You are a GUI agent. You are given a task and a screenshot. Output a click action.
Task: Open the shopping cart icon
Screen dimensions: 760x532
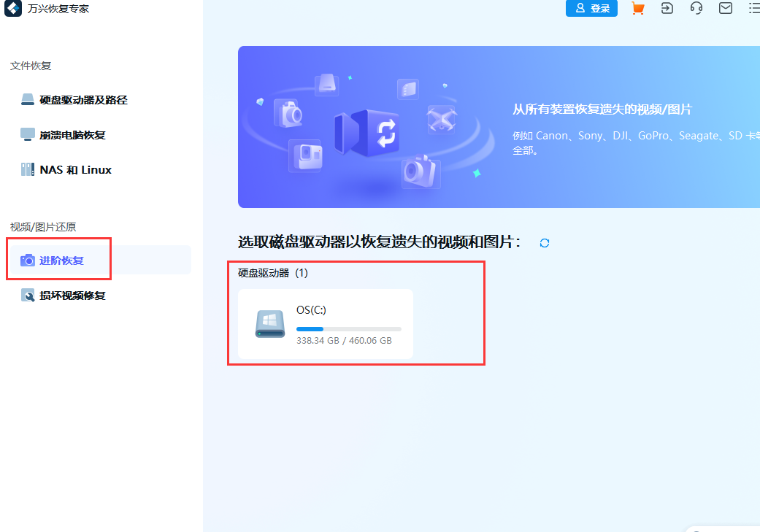pyautogui.click(x=637, y=9)
